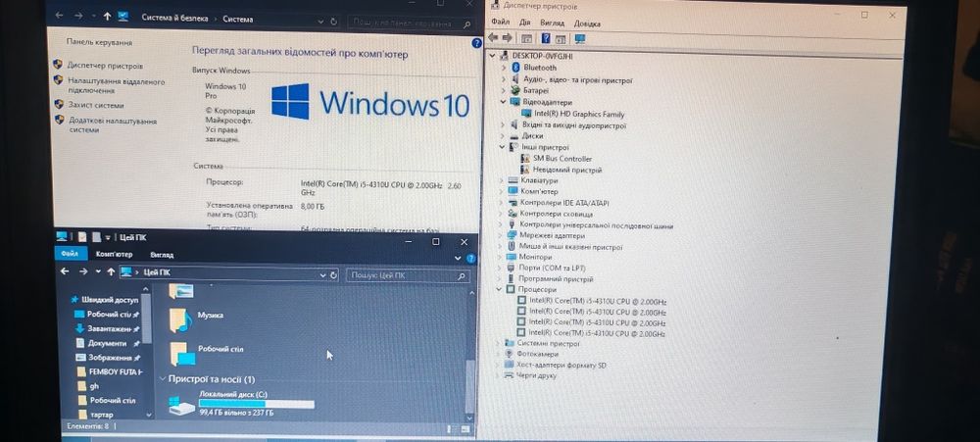Image resolution: width=980 pixels, height=442 pixels.
Task: Select Системні пристрої tree row
Action: [548, 343]
